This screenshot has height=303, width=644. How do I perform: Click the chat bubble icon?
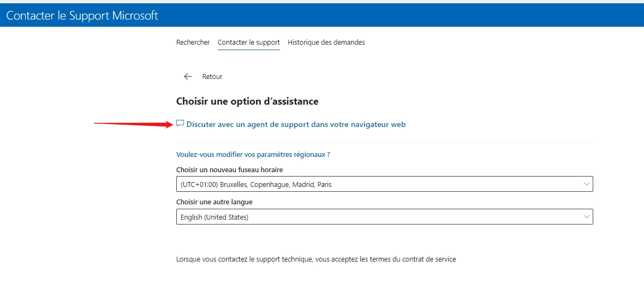pyautogui.click(x=180, y=124)
